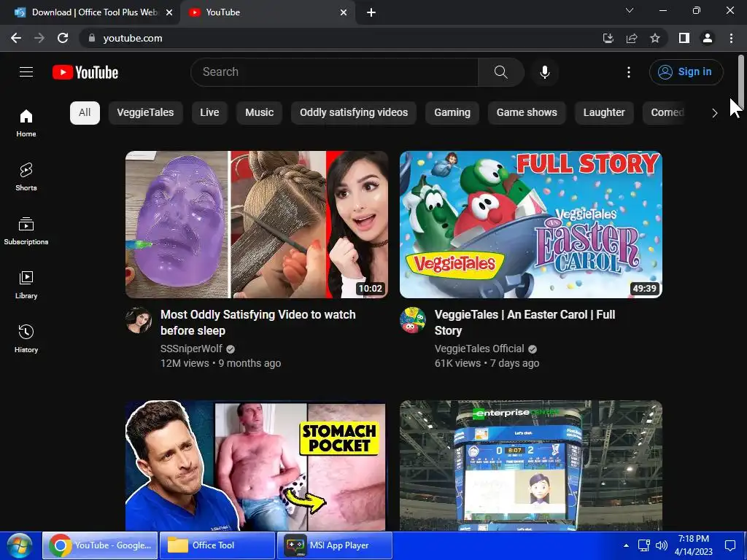Open tab search dropdown chevron
Image resolution: width=747 pixels, height=560 pixels.
630,10
